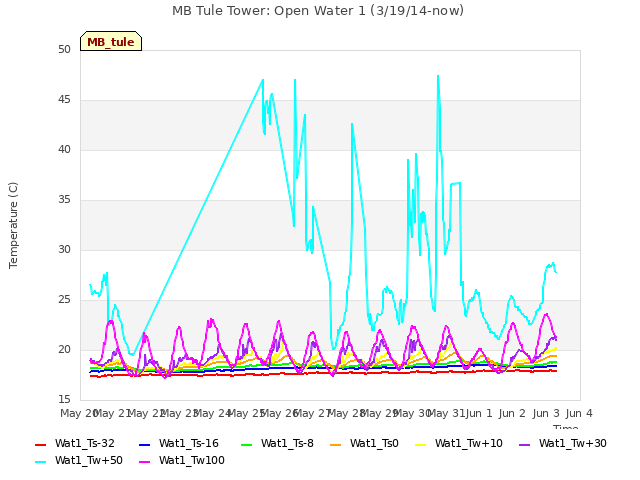Click the green Wat1_Ts-8 legend swatch
This screenshot has height=480, width=640.
pos(247,445)
